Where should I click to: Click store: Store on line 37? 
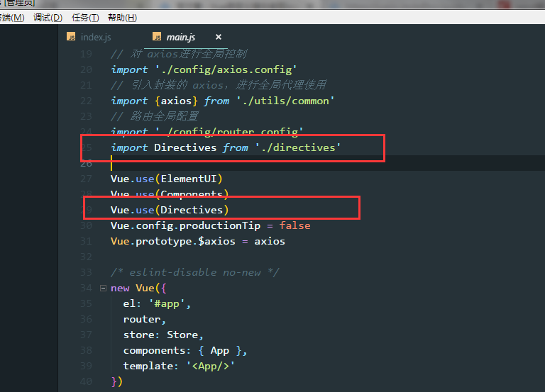161,335
